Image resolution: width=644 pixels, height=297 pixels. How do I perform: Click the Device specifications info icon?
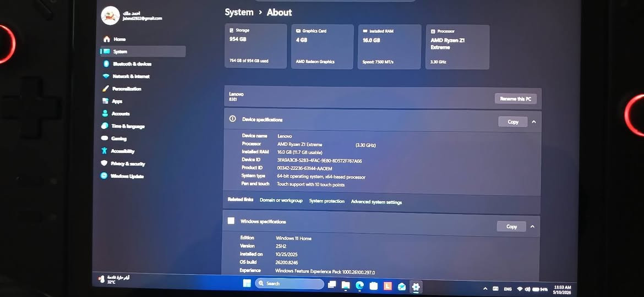[232, 119]
